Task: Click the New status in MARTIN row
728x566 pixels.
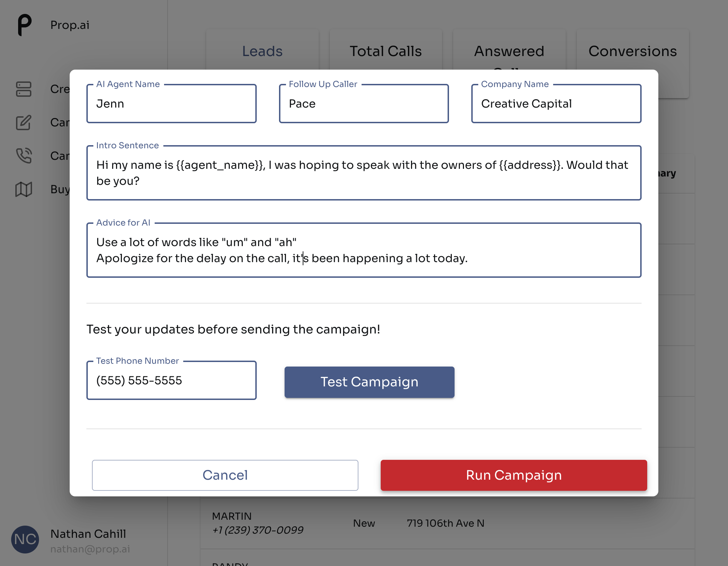Action: [x=364, y=523]
